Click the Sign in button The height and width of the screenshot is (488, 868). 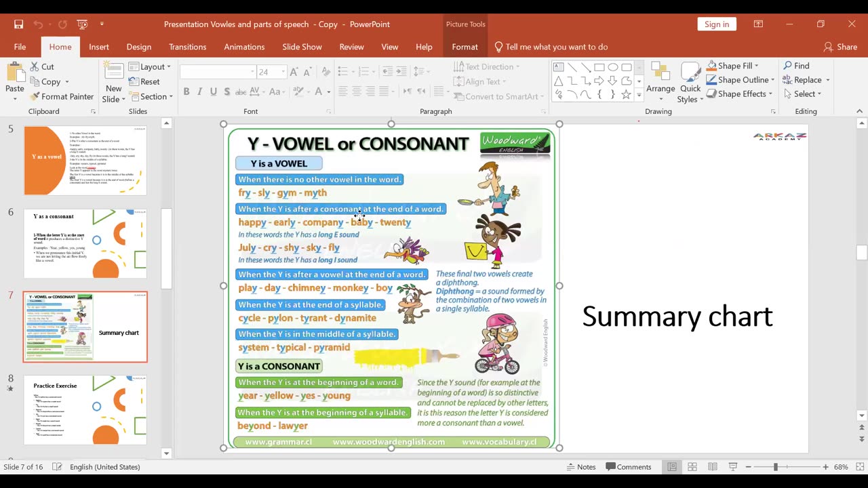coord(717,24)
